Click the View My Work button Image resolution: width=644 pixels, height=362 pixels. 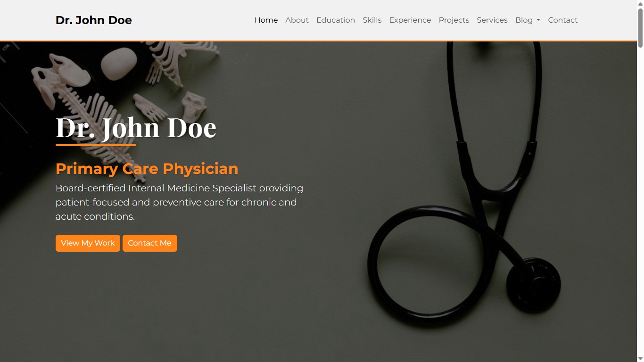88,243
